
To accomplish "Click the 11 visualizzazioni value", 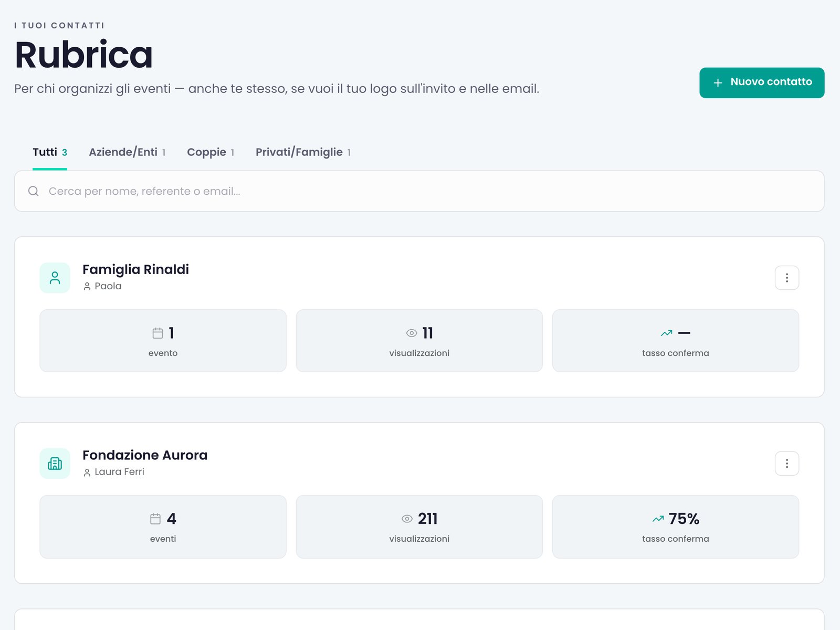I will click(x=428, y=333).
